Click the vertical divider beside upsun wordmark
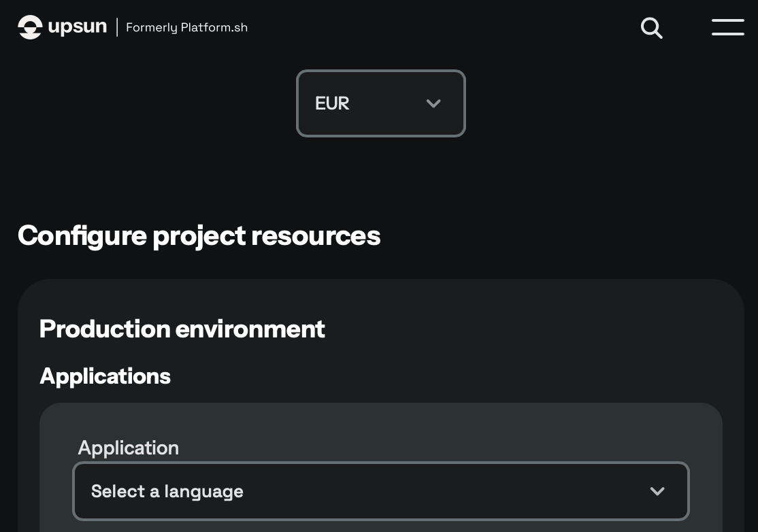This screenshot has width=758, height=532. [x=117, y=27]
